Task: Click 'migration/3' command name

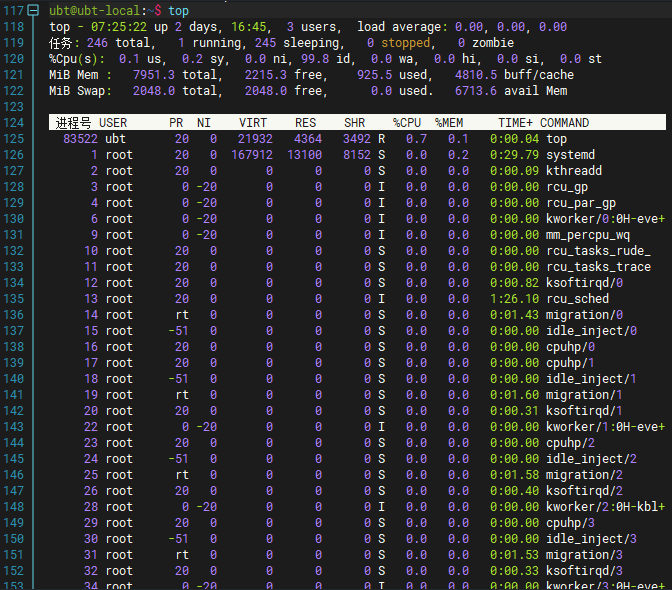Action: 585,555
